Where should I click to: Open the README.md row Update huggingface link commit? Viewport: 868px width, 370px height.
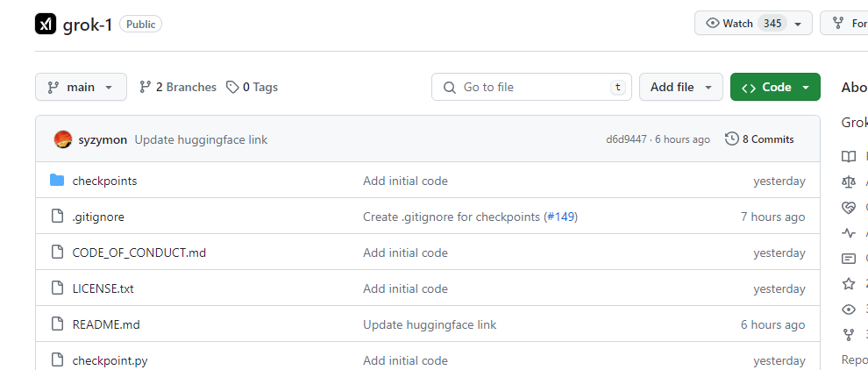coord(430,325)
